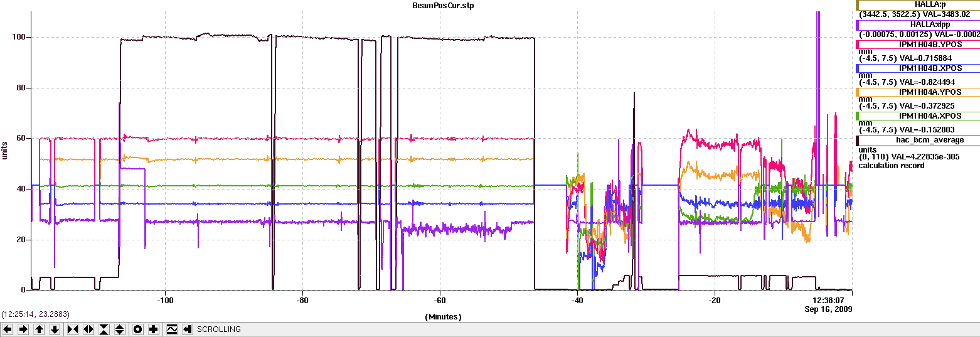Pan the plot up with arrow button
The width and height of the screenshot is (980, 337).
pyautogui.click(x=39, y=329)
